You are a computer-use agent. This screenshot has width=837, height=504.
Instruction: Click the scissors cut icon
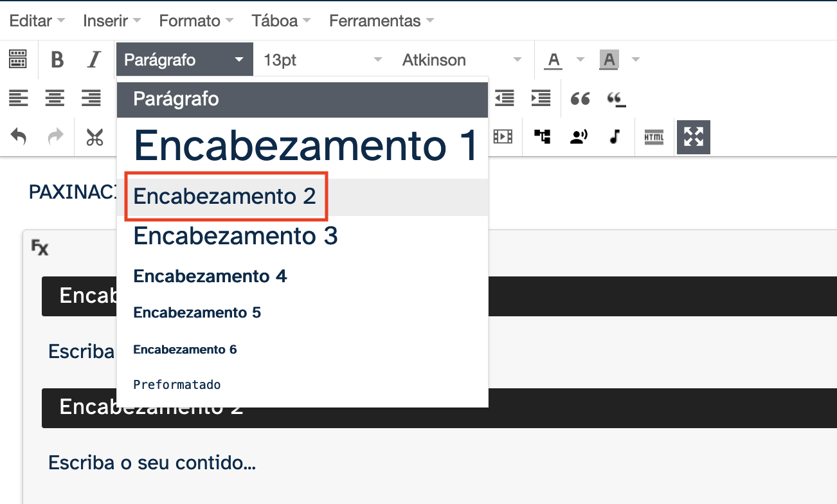pyautogui.click(x=93, y=136)
